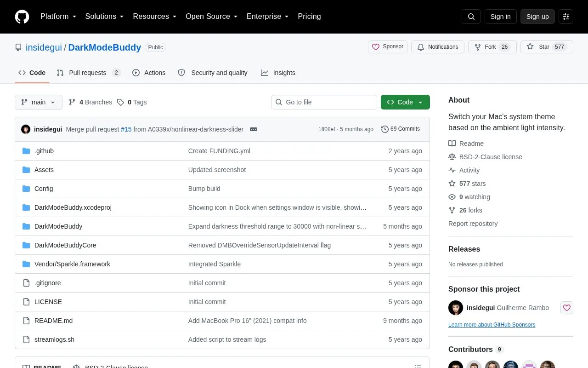588x368 pixels.
Task: Click the 'Create FUNDING.yml' commit message
Action: click(219, 151)
